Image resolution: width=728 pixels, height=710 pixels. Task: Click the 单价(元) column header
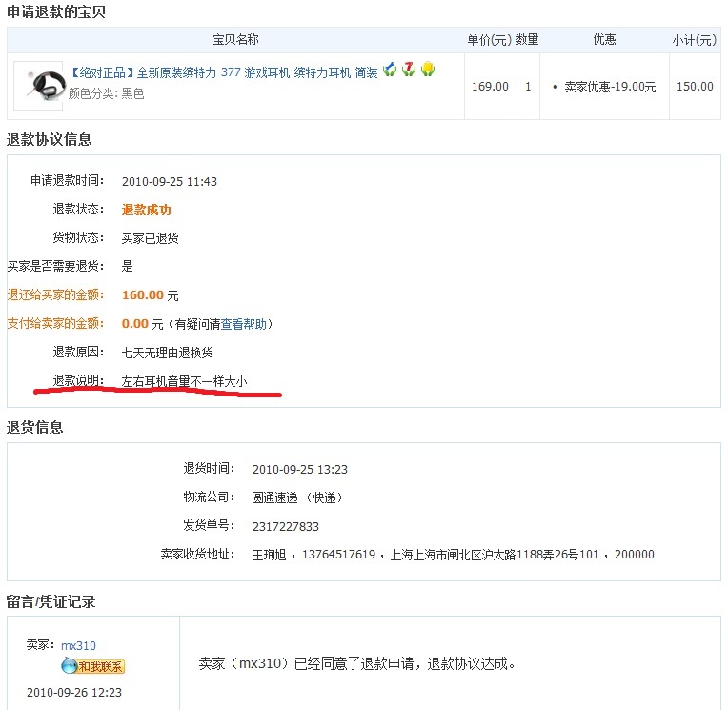[490, 40]
